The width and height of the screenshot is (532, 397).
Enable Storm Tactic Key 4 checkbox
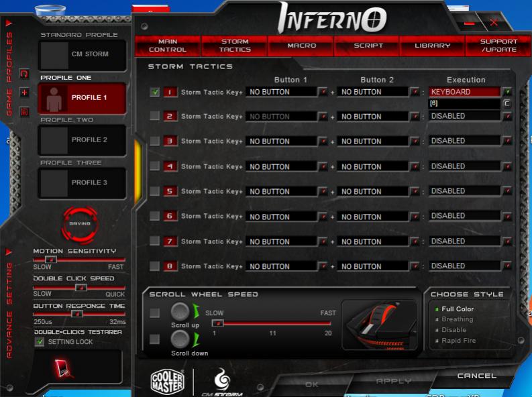155,166
